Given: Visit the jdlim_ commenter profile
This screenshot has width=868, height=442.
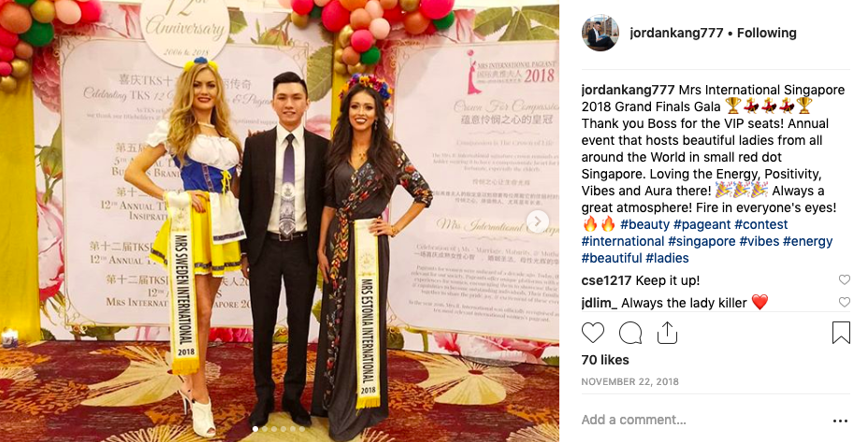Looking at the screenshot, I should [599, 303].
